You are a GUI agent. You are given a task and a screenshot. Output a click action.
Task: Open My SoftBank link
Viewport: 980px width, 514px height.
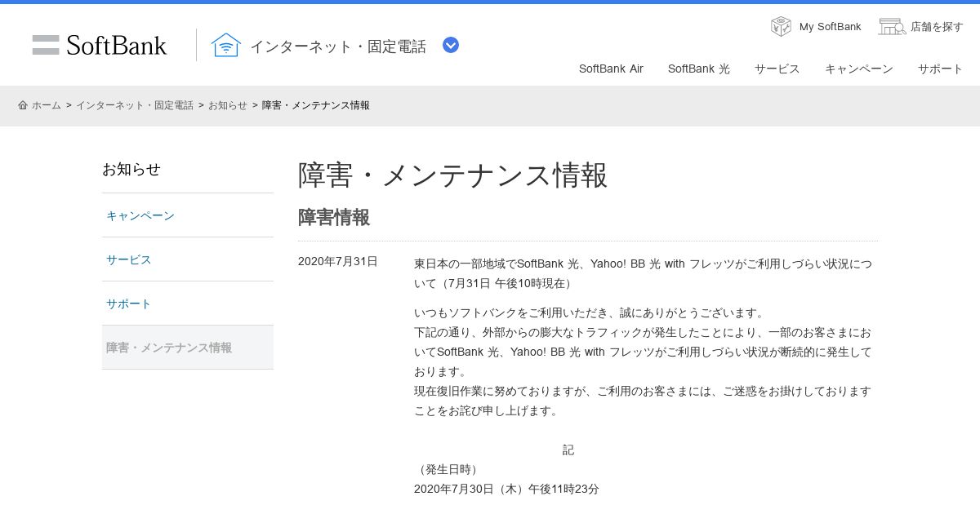[x=830, y=27]
